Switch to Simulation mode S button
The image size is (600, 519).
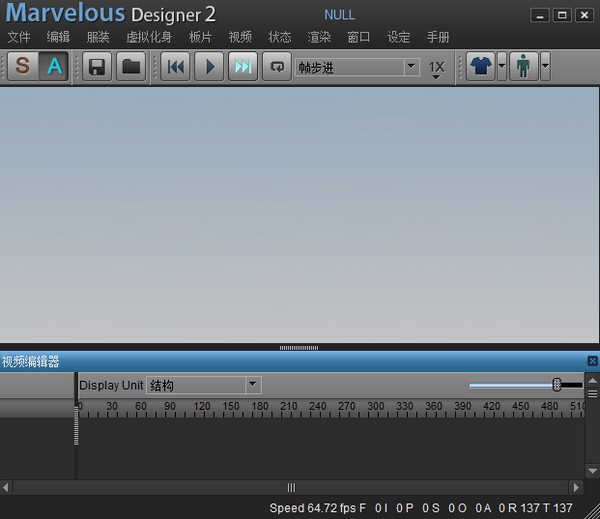(x=23, y=66)
